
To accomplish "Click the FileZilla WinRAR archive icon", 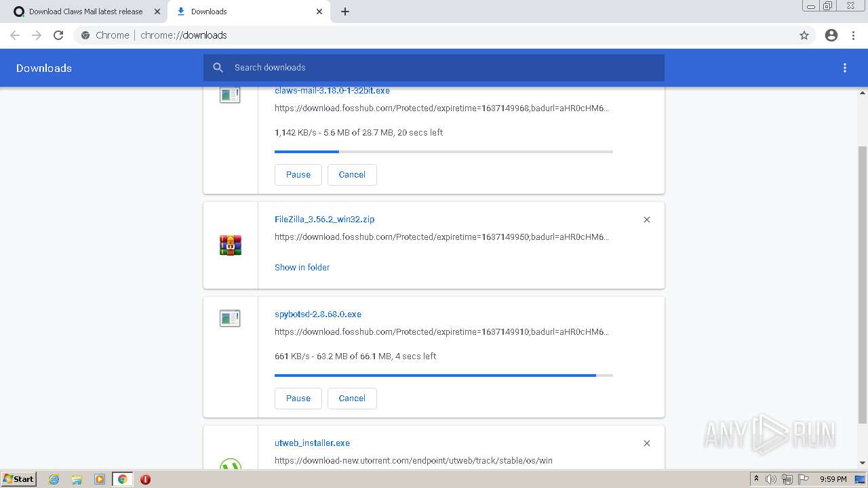I will tap(231, 245).
